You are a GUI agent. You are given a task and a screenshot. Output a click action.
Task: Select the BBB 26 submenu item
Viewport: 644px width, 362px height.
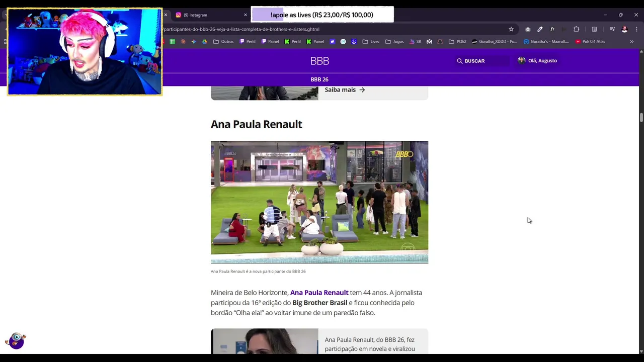pyautogui.click(x=319, y=79)
